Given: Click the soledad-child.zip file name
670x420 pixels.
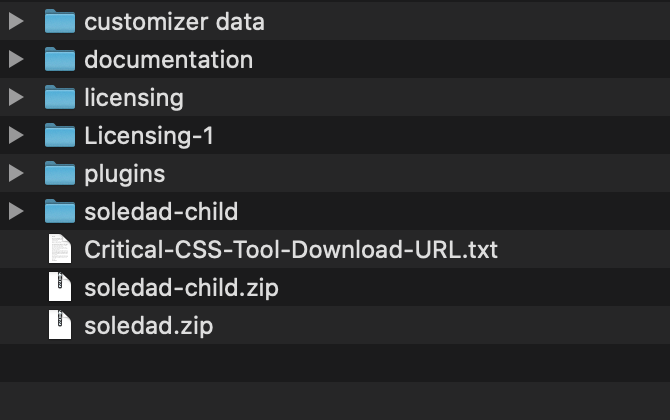Looking at the screenshot, I should [x=182, y=288].
